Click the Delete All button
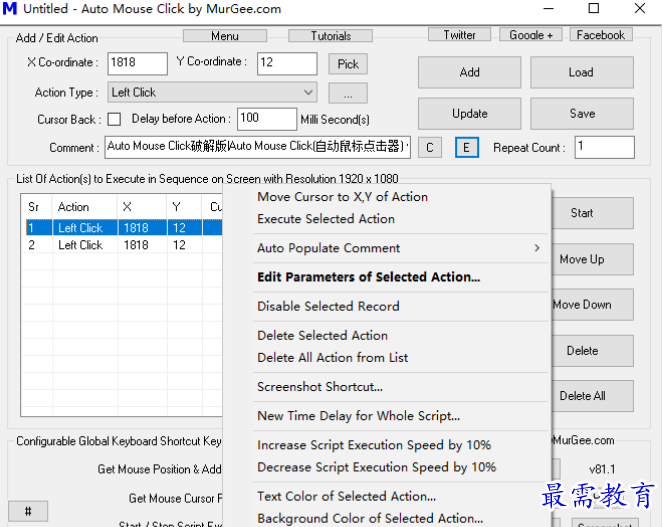Image resolution: width=663 pixels, height=527 pixels. tap(592, 396)
